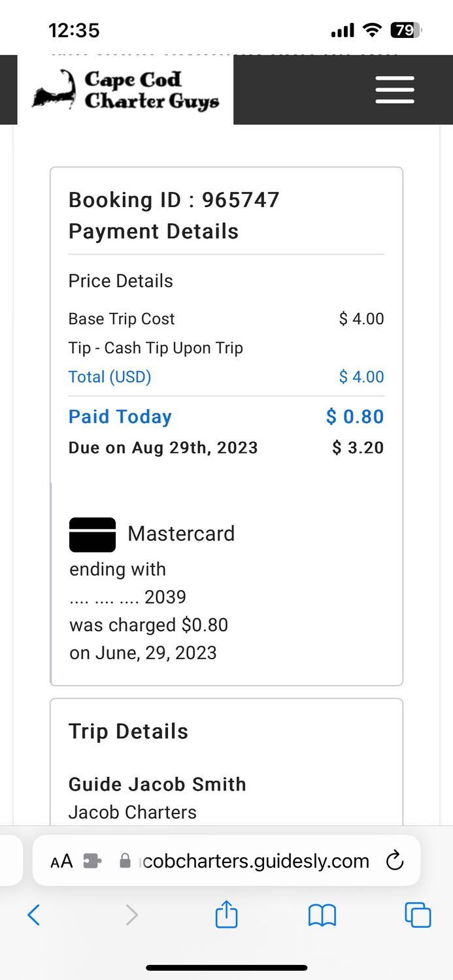Viewport: 453px width, 980px height.
Task: Tap the black Mastercard card icon
Action: [x=92, y=534]
